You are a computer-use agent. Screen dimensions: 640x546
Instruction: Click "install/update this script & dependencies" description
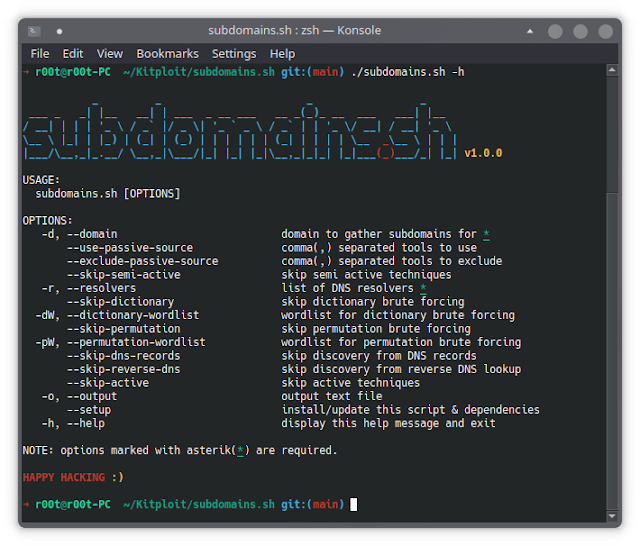coord(411,410)
